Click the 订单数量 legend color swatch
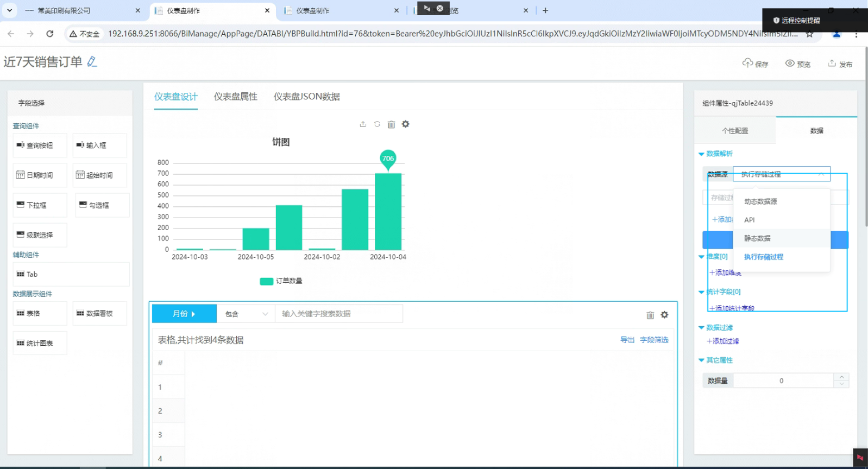Image resolution: width=868 pixels, height=469 pixels. coord(267,281)
